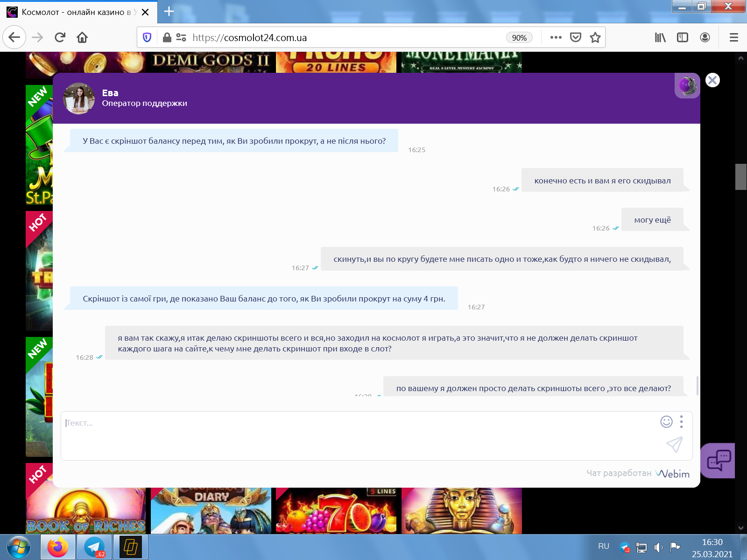Viewport: 747px width, 560px height.
Task: Open site permissions icon in address bar
Action: [x=181, y=37]
